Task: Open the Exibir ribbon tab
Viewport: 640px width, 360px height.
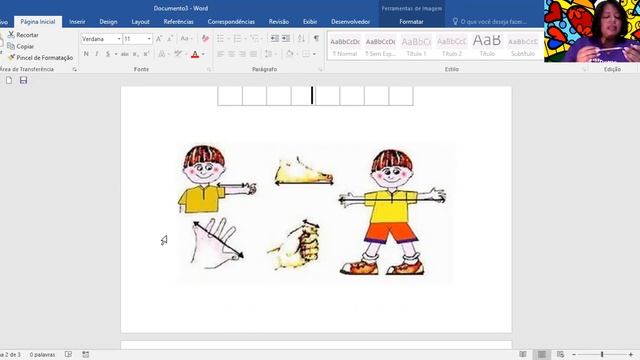Action: point(310,22)
